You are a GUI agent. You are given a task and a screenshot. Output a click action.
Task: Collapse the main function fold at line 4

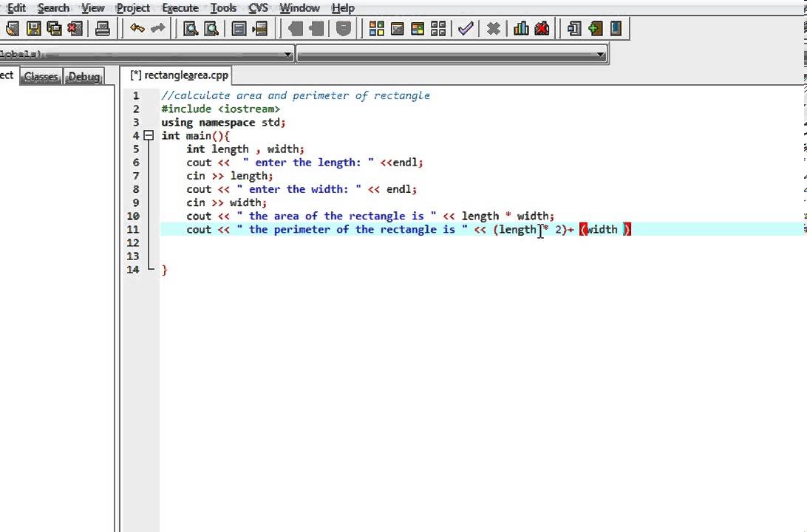[x=149, y=136]
